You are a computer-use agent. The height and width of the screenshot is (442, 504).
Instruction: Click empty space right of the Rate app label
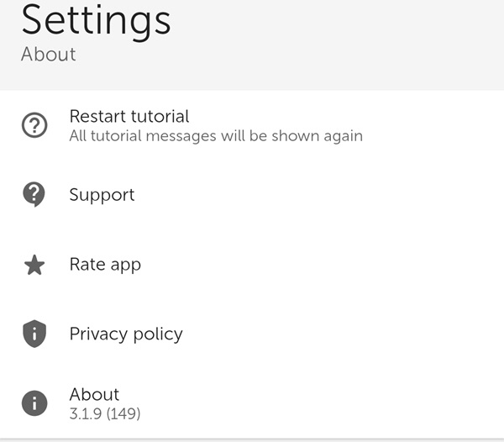point(336,265)
